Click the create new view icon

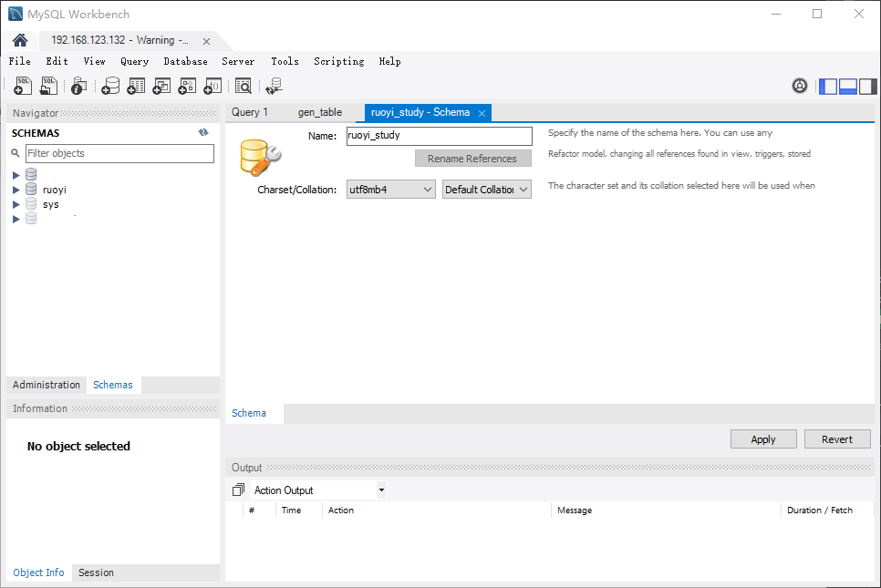[x=161, y=86]
